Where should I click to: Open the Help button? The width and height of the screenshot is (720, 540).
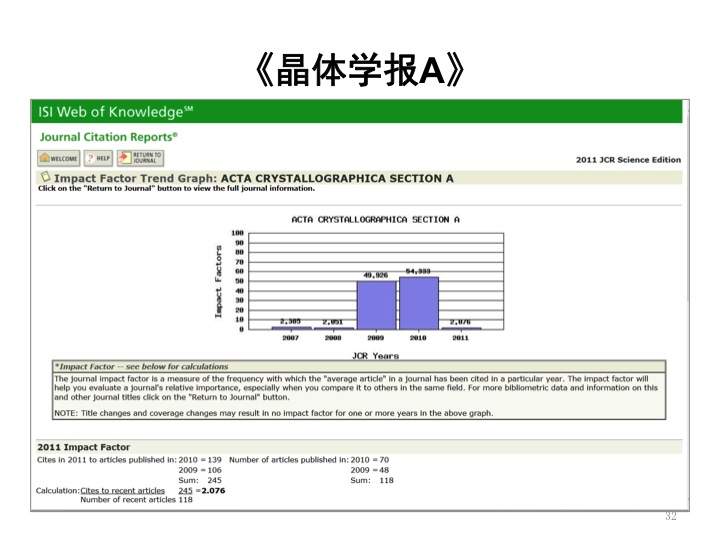coord(98,158)
